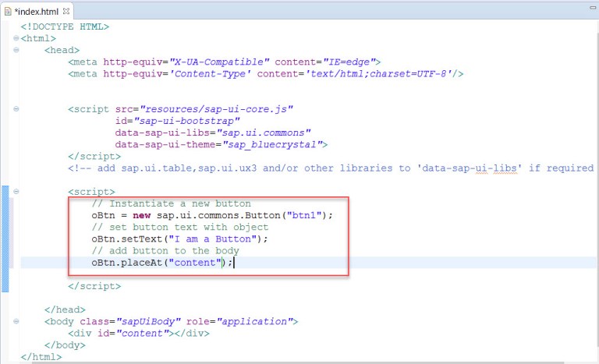Click the closing </html> tag
This screenshot has width=599, height=364.
[x=41, y=357]
